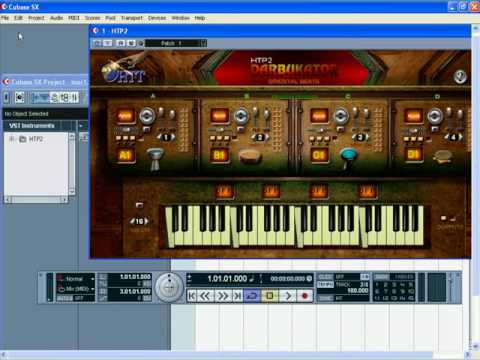Screen dimensions: 480x360
Task: Open the Audio menu
Action: 57,18
